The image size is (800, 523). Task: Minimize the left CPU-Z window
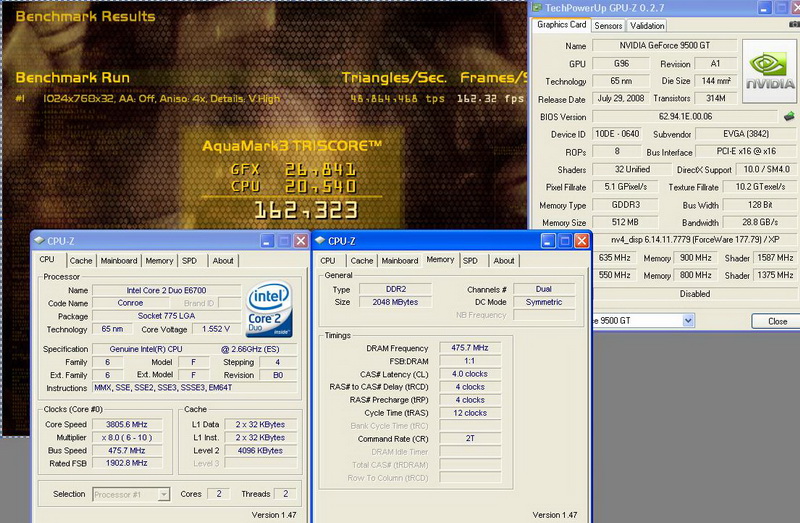[x=267, y=241]
